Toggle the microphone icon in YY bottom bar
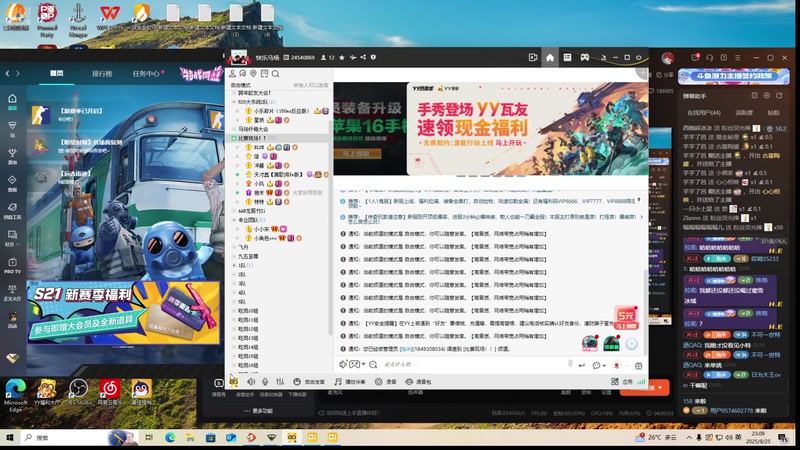This screenshot has width=800, height=450. (x=265, y=382)
